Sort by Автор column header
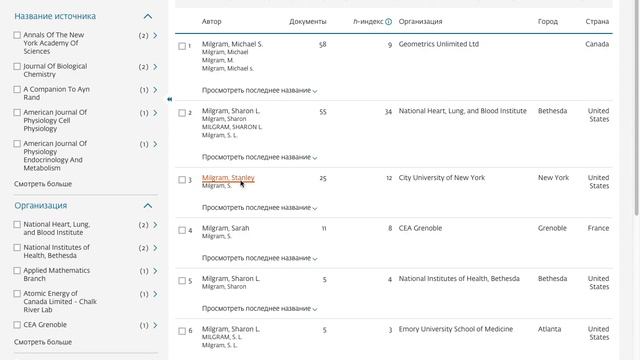The image size is (640, 360). point(211,22)
